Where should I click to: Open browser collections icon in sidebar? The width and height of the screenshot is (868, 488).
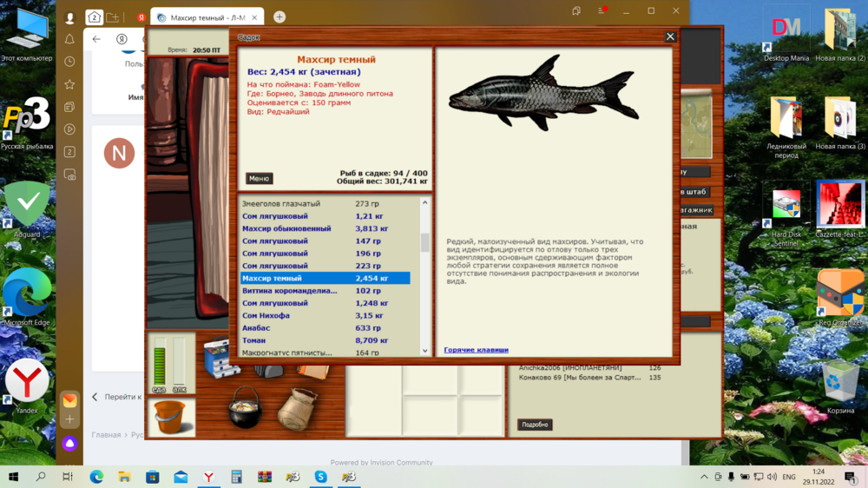click(x=69, y=107)
